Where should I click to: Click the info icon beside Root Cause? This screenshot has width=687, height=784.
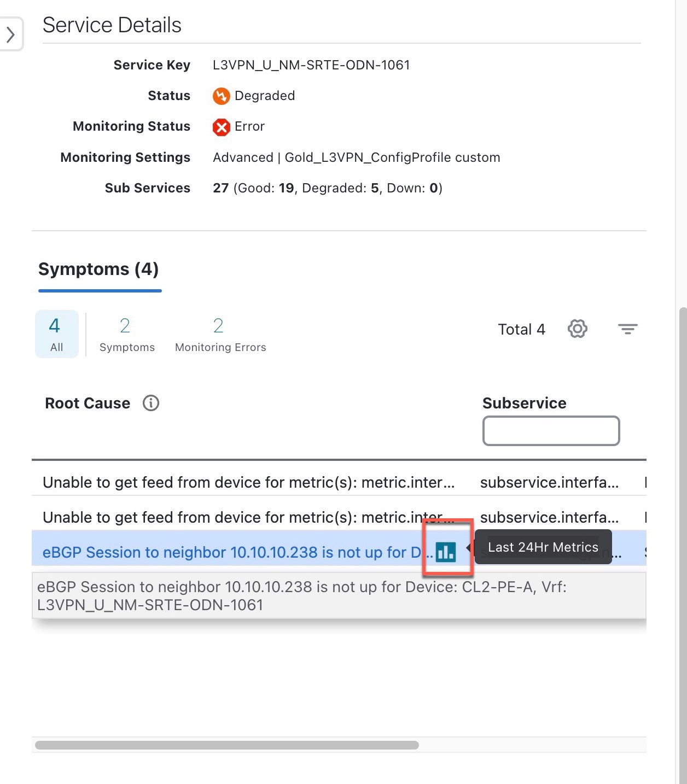[151, 403]
